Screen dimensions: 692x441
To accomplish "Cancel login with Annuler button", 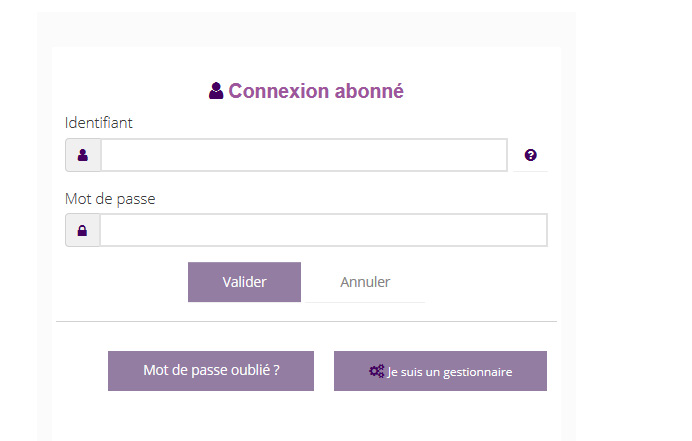I will (x=365, y=282).
